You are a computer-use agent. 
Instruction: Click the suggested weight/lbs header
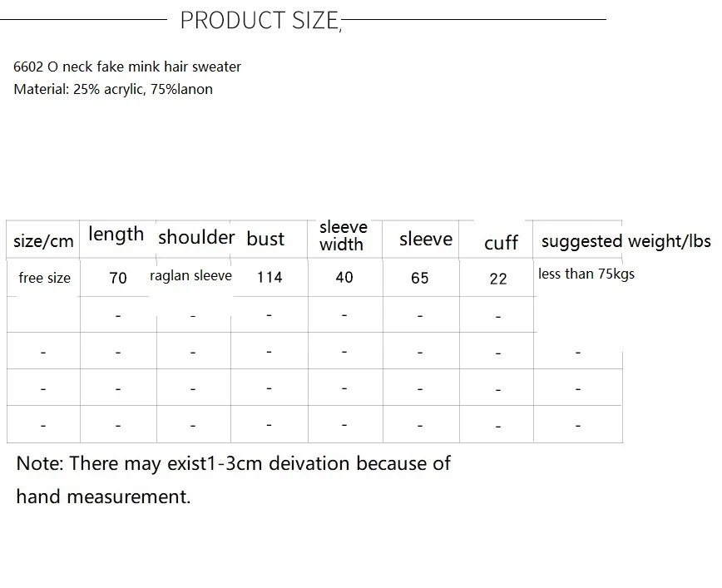(626, 241)
